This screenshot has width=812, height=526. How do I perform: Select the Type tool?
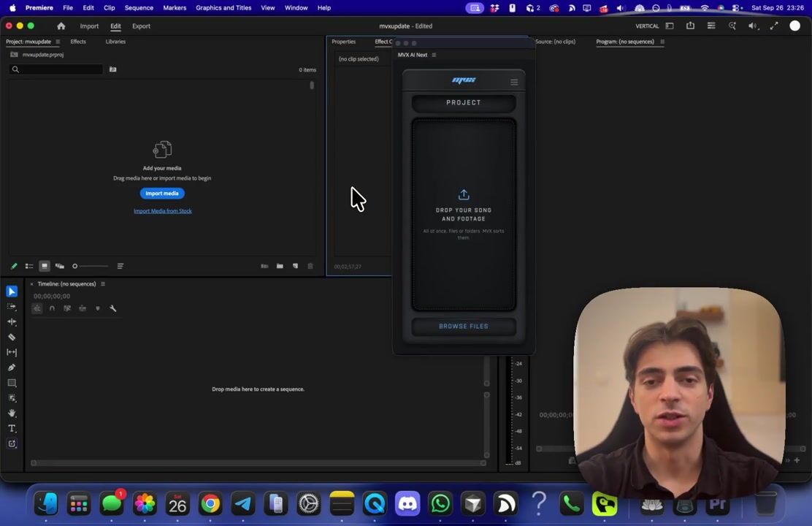click(12, 429)
